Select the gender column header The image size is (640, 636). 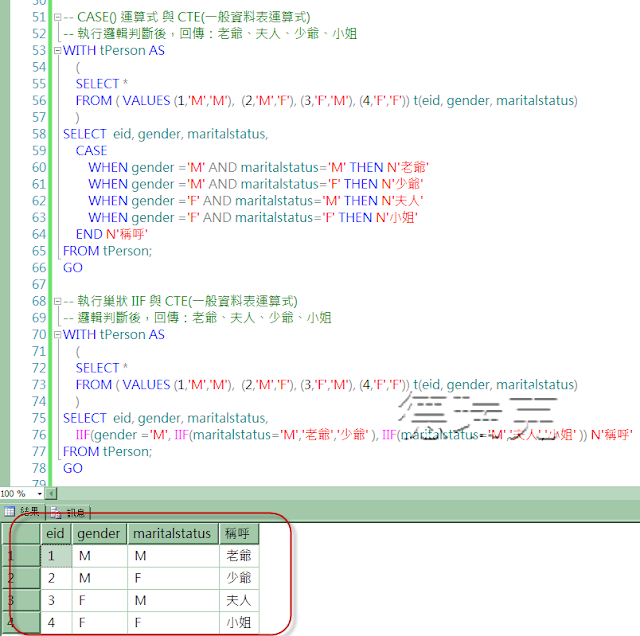pos(99,534)
